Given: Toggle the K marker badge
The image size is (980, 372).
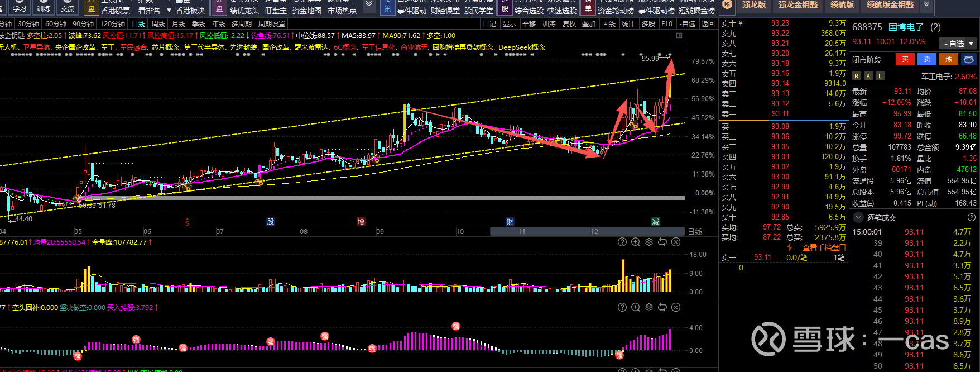Looking at the screenshot, I should (x=868, y=76).
